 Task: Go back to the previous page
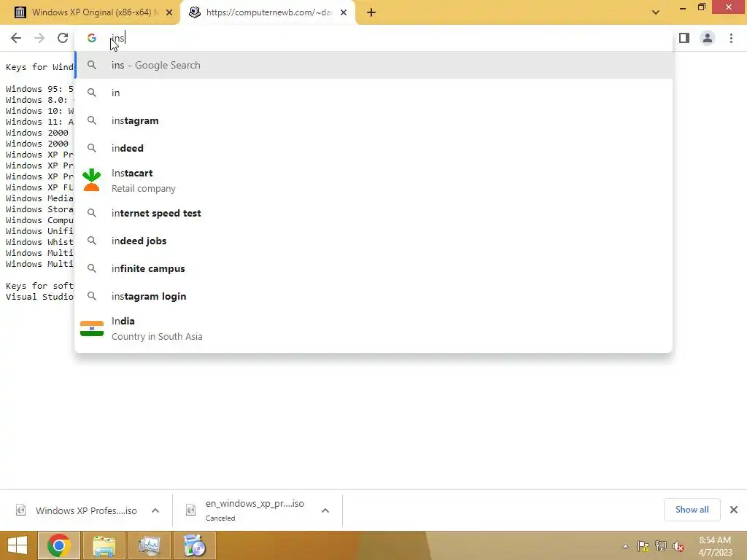tap(16, 38)
